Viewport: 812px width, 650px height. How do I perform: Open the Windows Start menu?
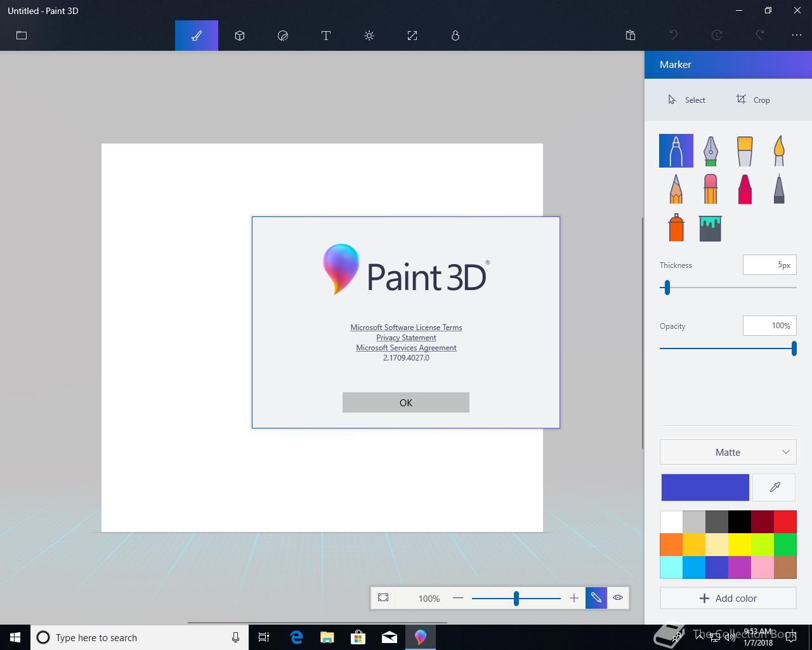pos(15,637)
